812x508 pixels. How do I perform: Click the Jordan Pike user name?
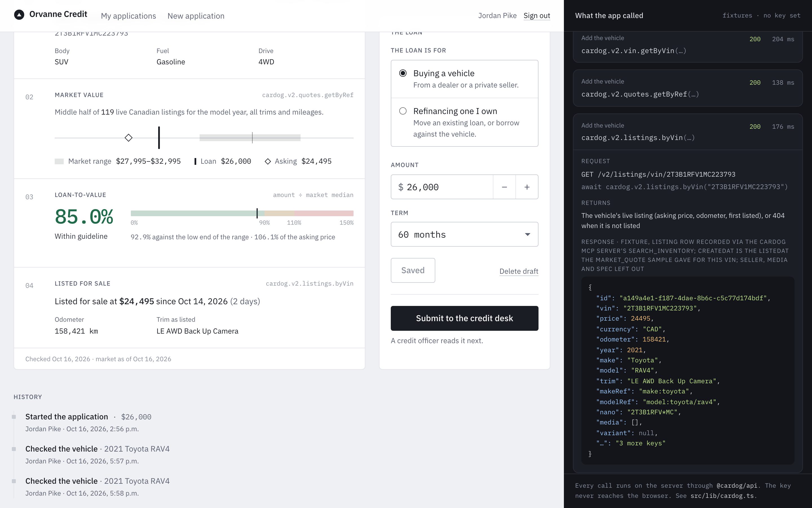(x=497, y=16)
